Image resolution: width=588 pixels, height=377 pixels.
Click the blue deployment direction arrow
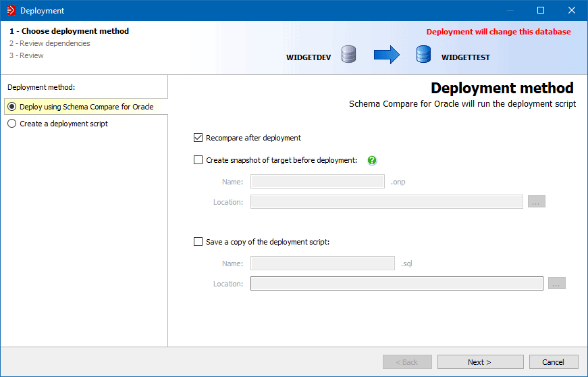pyautogui.click(x=386, y=55)
